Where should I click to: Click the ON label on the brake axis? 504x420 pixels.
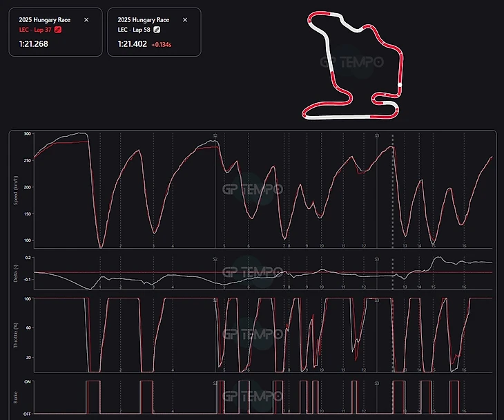pyautogui.click(x=28, y=382)
